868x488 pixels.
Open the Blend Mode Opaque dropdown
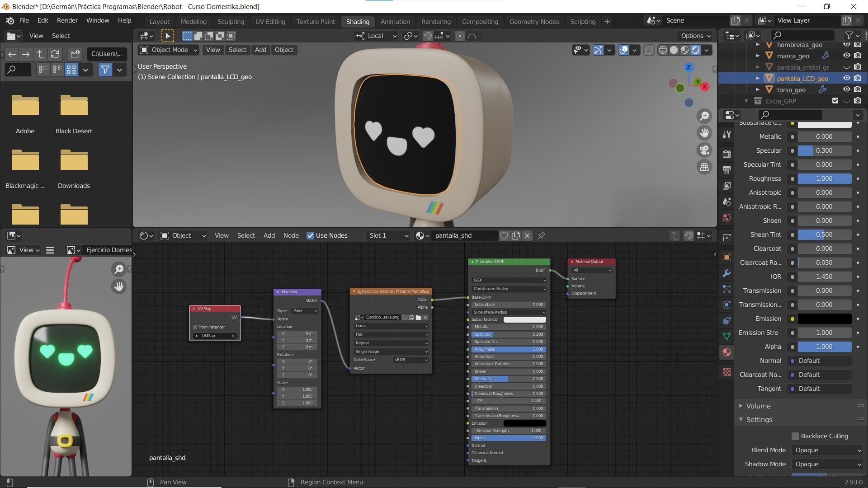(x=827, y=450)
